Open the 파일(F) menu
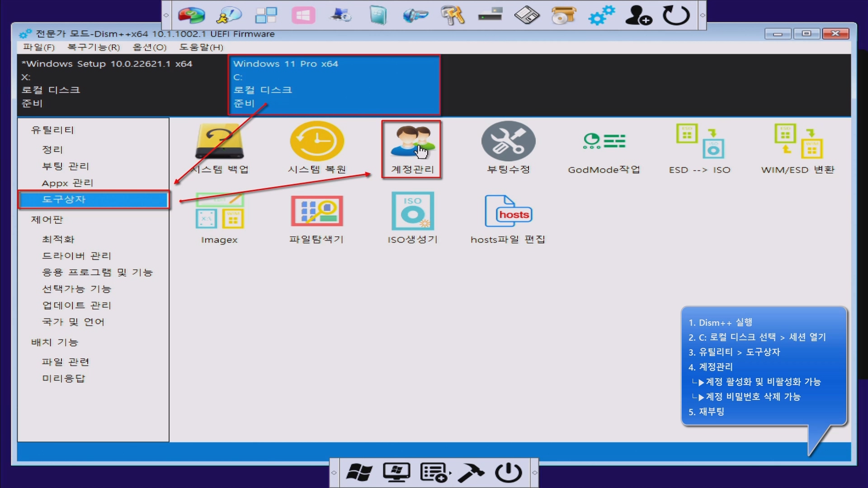 (x=39, y=47)
